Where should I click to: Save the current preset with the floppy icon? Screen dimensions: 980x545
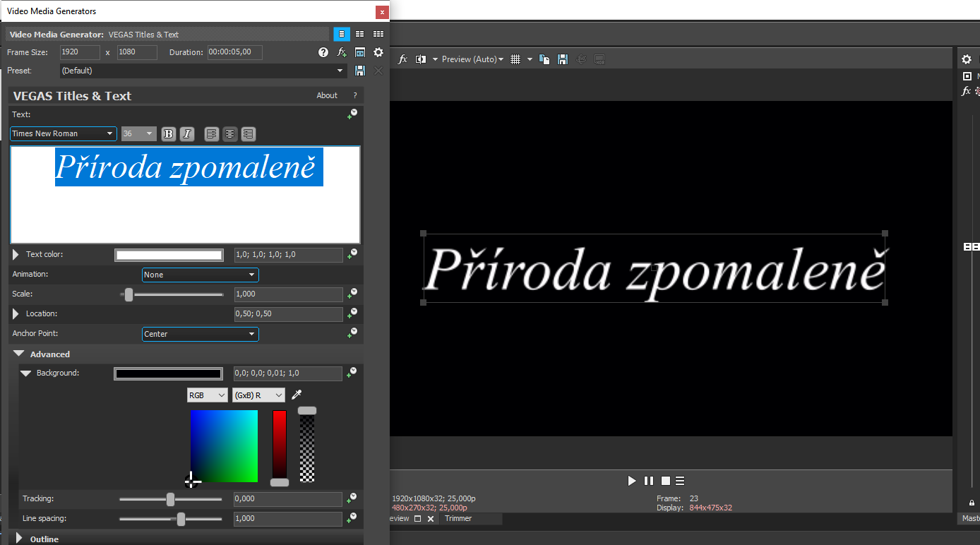pos(360,70)
